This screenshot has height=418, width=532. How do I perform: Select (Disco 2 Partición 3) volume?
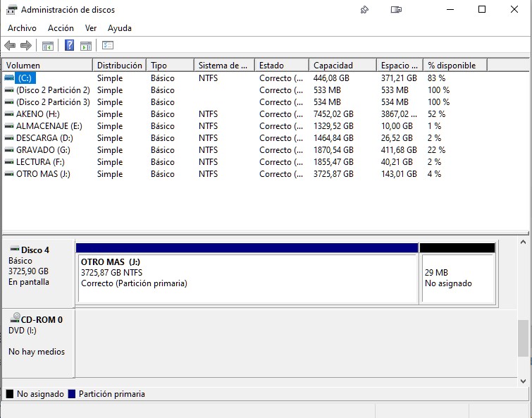pyautogui.click(x=53, y=102)
